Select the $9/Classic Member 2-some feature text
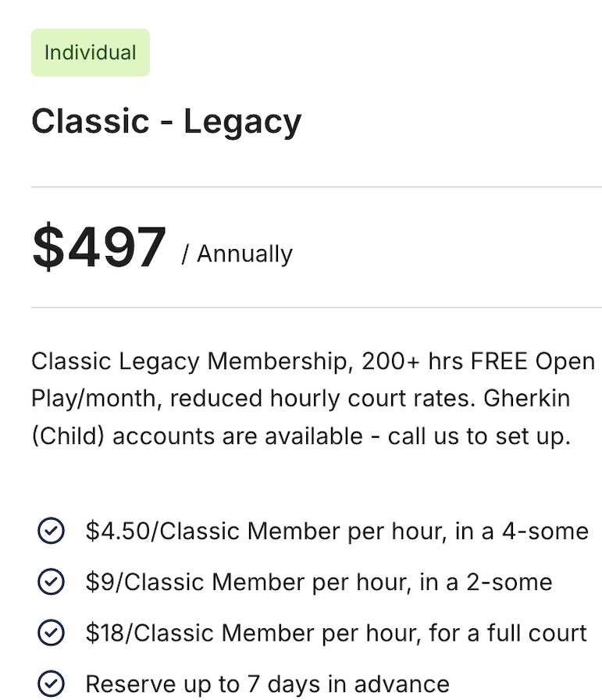Viewport: 602px width, 700px height. tap(319, 581)
